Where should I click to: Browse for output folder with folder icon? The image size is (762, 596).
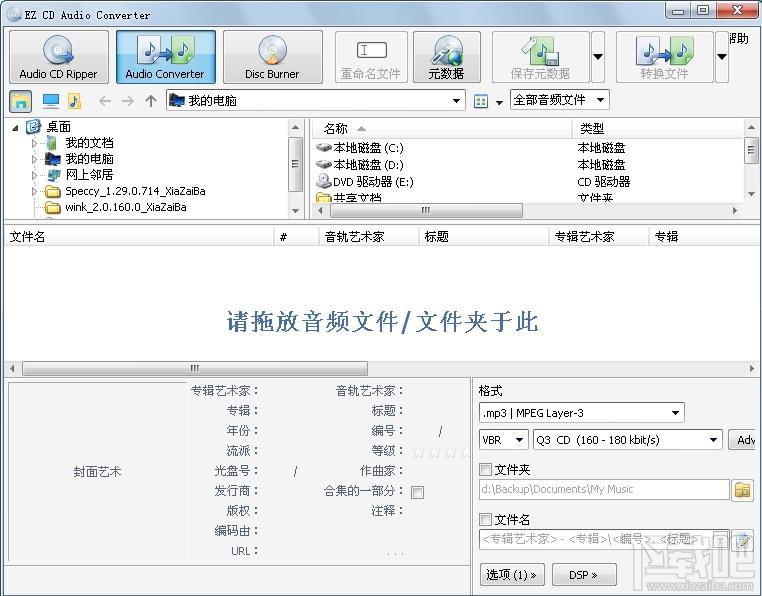pos(743,490)
